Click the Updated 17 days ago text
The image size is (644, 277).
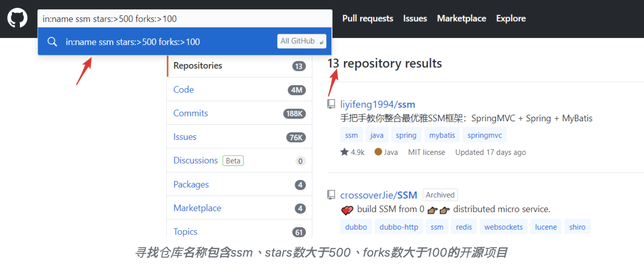point(491,152)
